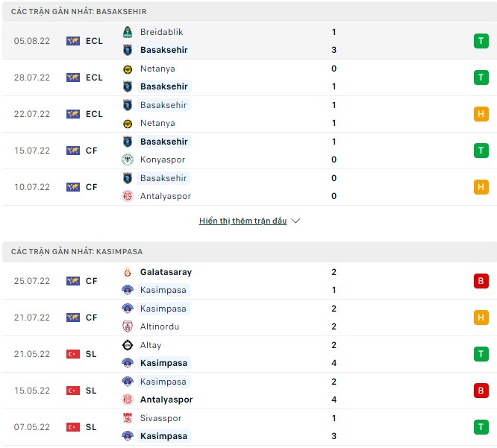Click the SL league label on 07.05.22
The height and width of the screenshot is (448, 497).
tap(91, 427)
